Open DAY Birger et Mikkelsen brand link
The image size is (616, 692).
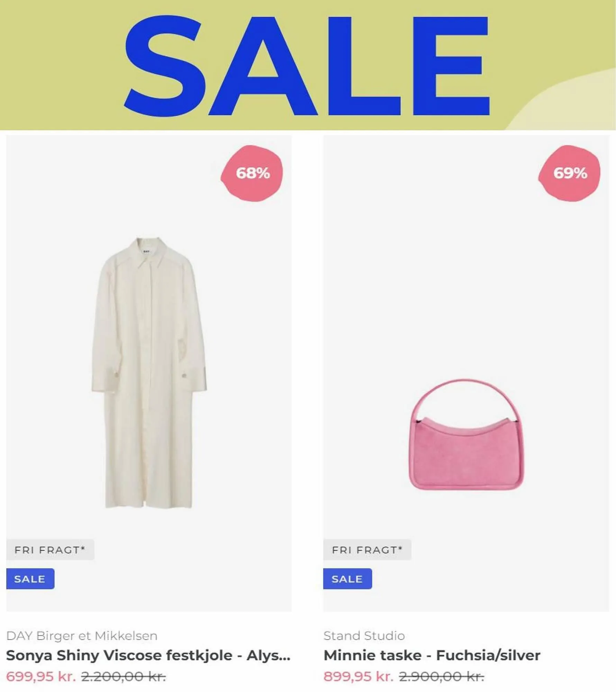click(x=82, y=636)
